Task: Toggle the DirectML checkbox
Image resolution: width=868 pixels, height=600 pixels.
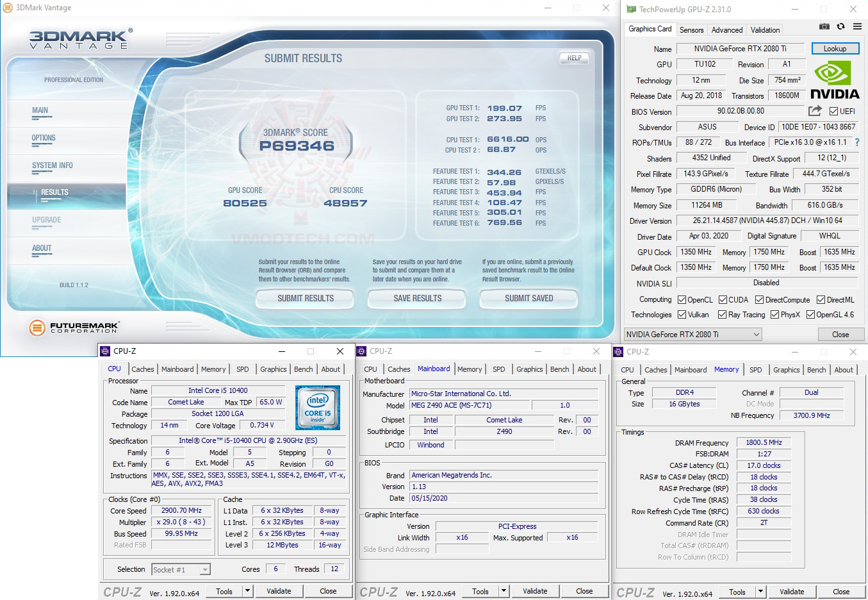Action: [x=821, y=299]
